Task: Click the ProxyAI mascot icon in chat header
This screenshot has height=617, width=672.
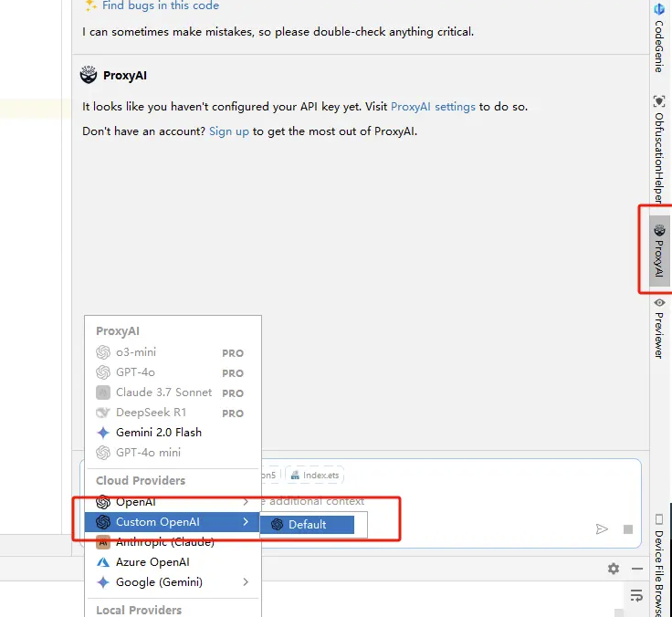Action: point(89,76)
